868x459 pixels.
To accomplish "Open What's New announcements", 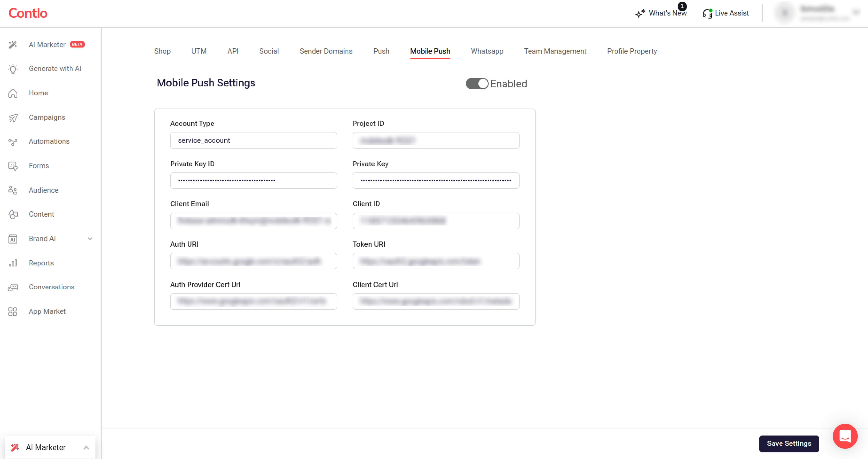I will point(661,13).
